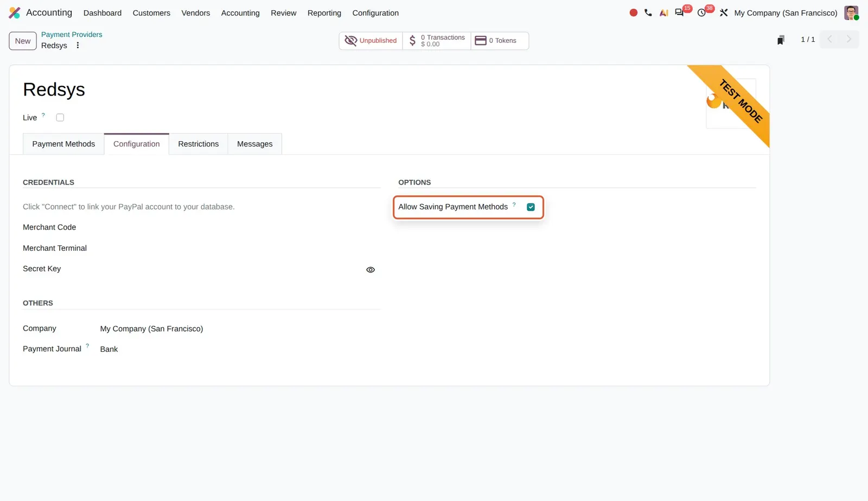This screenshot has width=868, height=501.
Task: Click the Merchant Code input field
Action: coord(240,227)
